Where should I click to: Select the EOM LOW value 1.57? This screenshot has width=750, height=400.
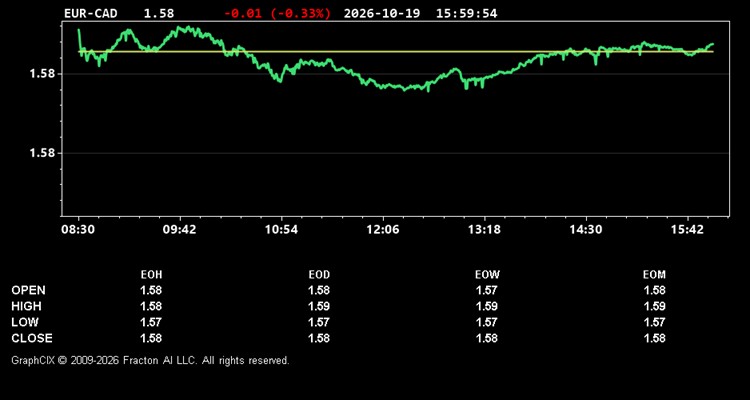[654, 322]
